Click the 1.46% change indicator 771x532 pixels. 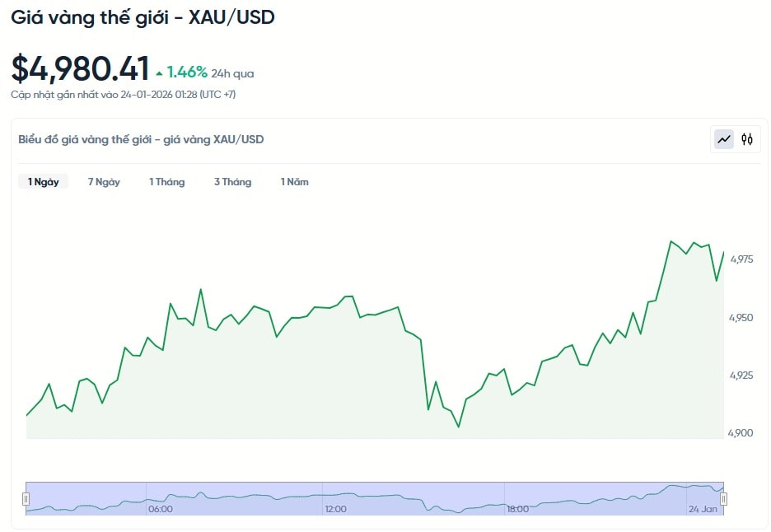click(183, 72)
